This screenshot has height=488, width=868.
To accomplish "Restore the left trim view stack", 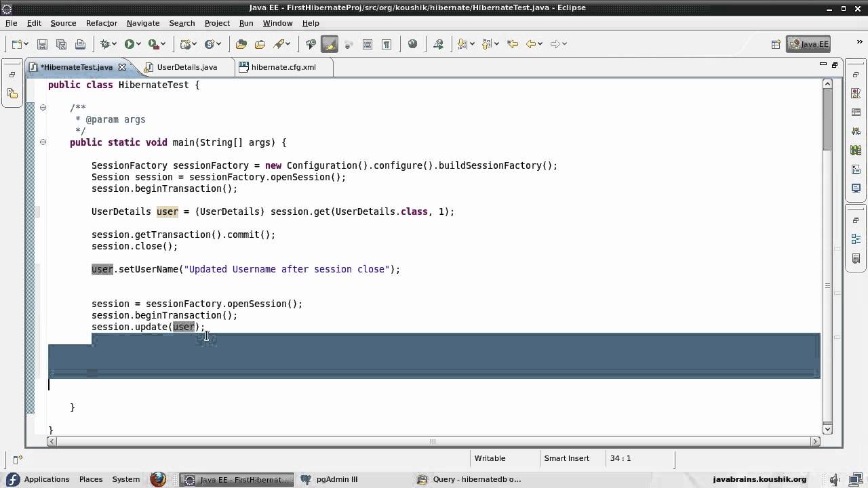I will click(12, 75).
